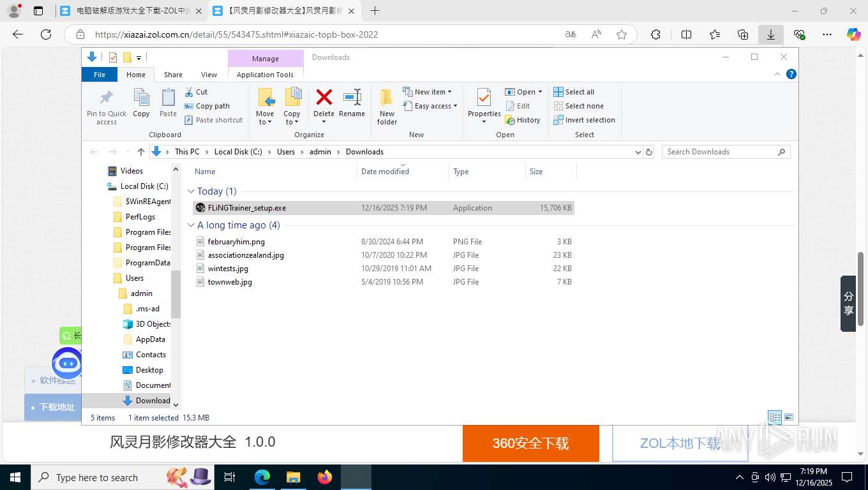
Task: Switch to the View ribbon tab
Action: click(x=209, y=75)
